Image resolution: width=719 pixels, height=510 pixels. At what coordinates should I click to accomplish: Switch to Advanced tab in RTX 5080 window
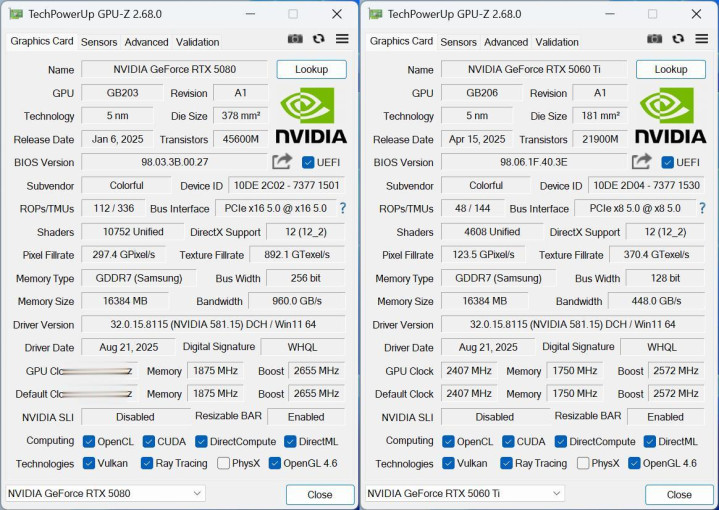pyautogui.click(x=146, y=42)
